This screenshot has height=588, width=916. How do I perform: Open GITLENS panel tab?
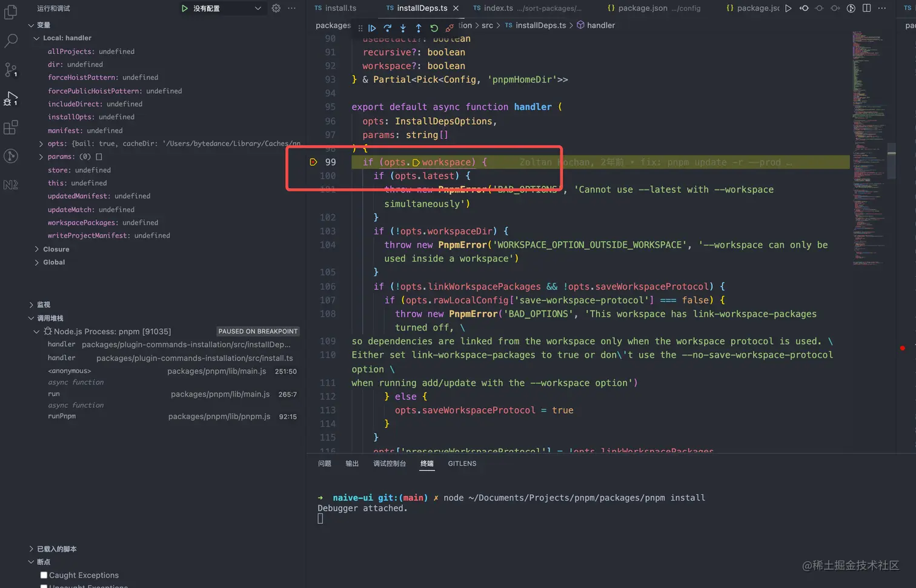(462, 464)
